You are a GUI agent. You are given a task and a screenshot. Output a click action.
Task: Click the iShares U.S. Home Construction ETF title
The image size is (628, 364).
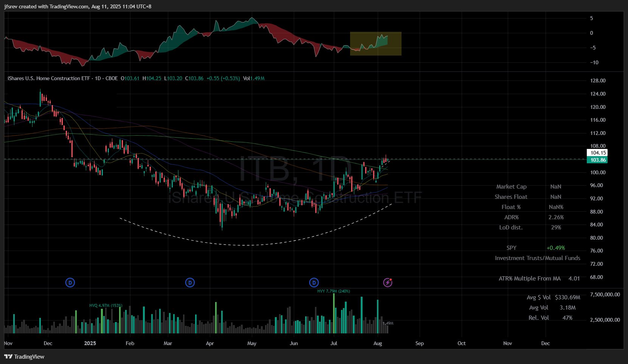[49, 78]
